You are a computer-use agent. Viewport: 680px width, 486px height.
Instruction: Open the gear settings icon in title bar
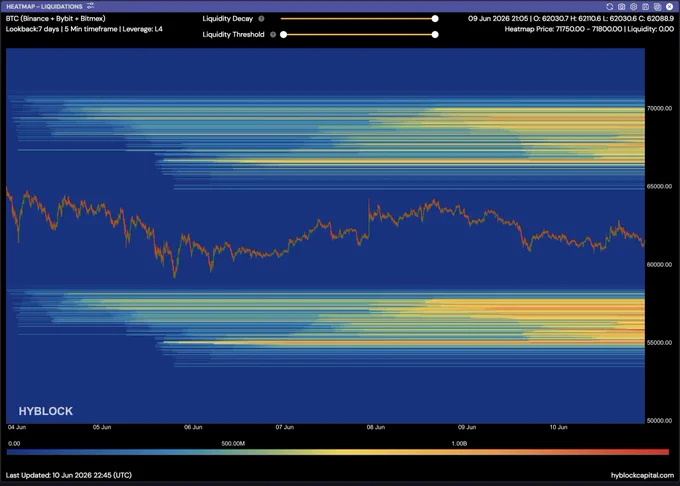coord(634,7)
